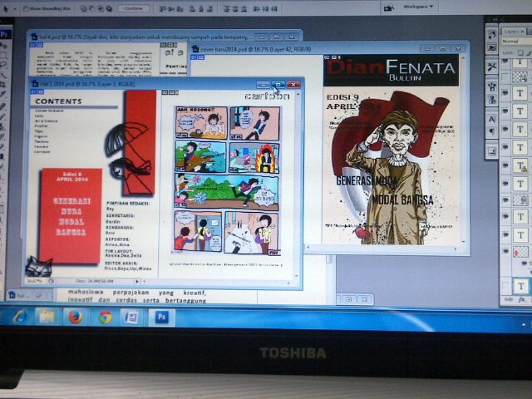Open the Character panel A icon
The image size is (532, 399).
pos(491,119)
